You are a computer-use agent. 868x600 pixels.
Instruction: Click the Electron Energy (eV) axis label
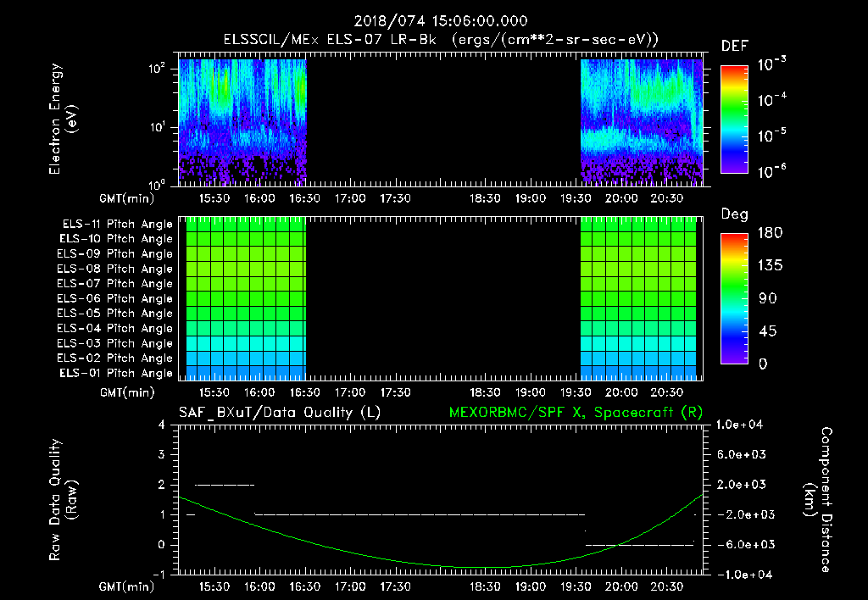tap(63, 119)
